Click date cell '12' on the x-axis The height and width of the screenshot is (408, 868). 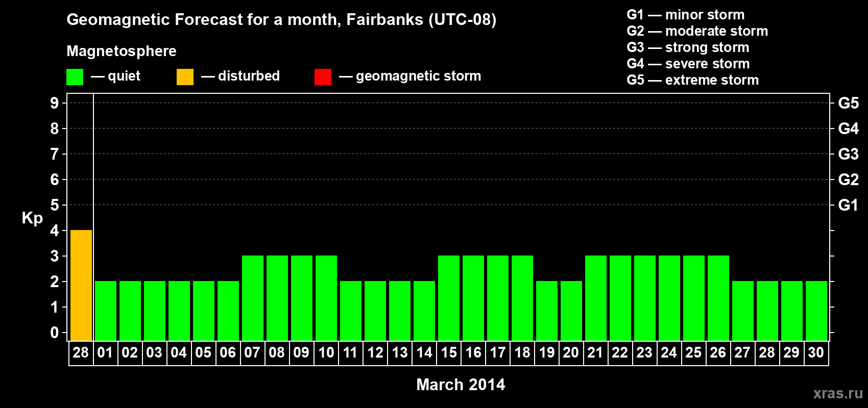coord(375,353)
